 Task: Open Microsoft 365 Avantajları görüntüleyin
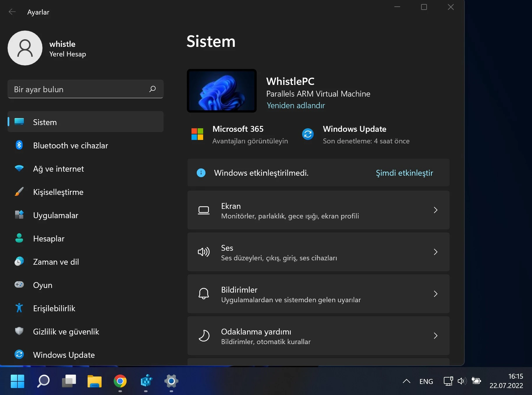pos(240,135)
